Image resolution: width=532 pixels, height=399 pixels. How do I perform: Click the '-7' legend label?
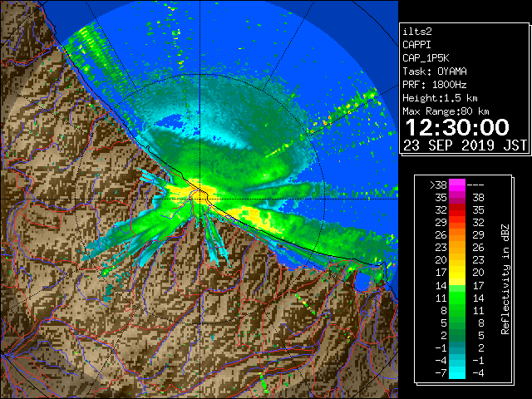441,372
